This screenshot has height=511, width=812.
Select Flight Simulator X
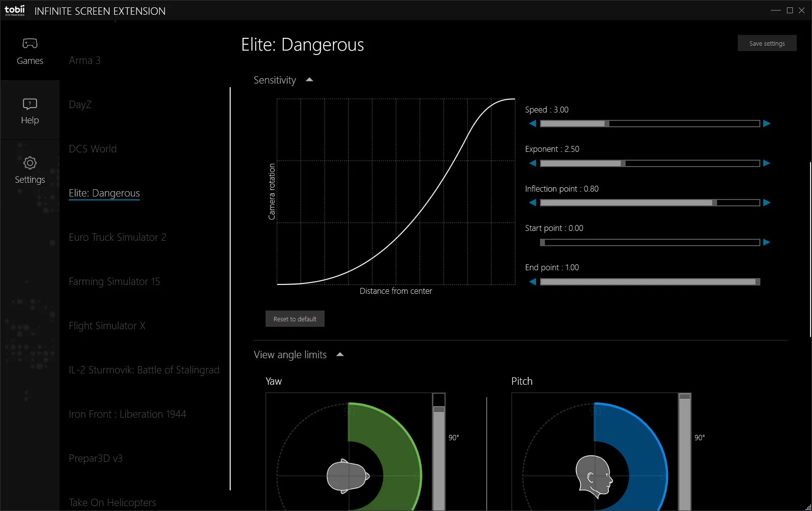pyautogui.click(x=107, y=326)
